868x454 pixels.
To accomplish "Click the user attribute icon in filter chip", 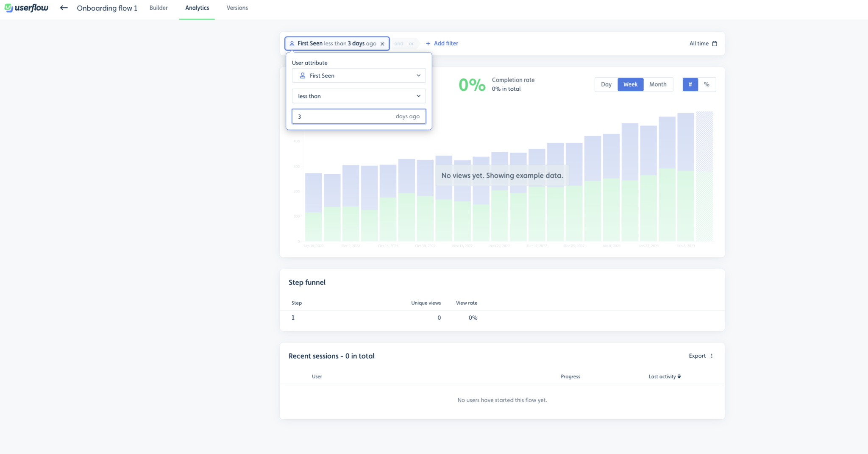I will 292,43.
